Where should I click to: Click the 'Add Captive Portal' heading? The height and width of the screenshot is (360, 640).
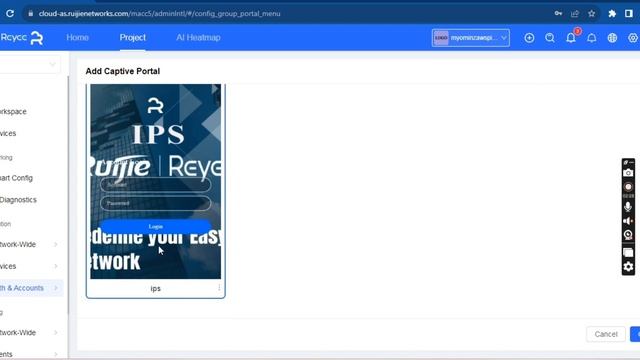123,71
